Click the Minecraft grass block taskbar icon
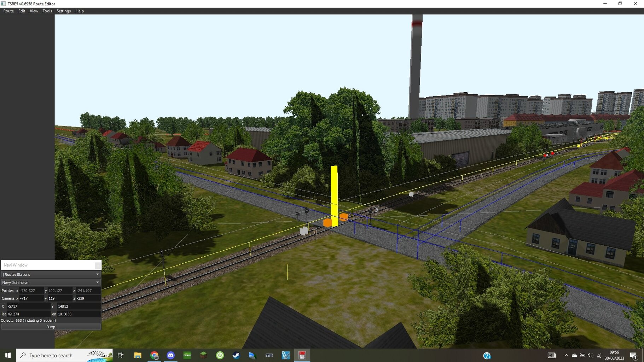The height and width of the screenshot is (362, 644). tap(203, 355)
